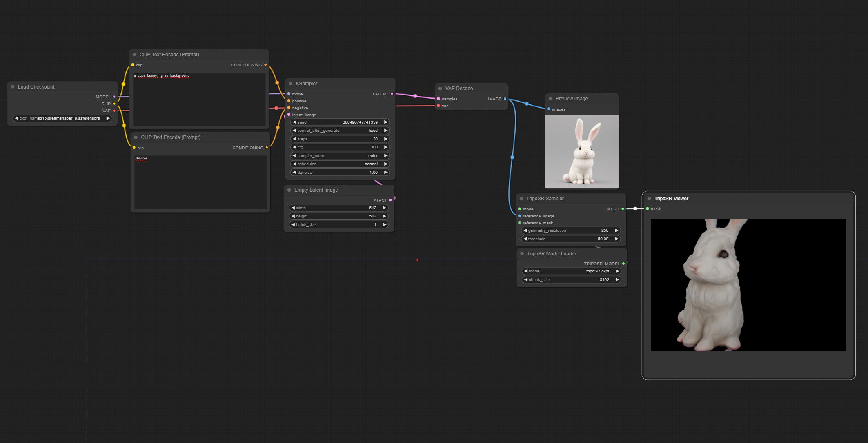Viewport: 868px width, 443px height.
Task: Open the scheduler combo set to normal
Action: tap(340, 164)
